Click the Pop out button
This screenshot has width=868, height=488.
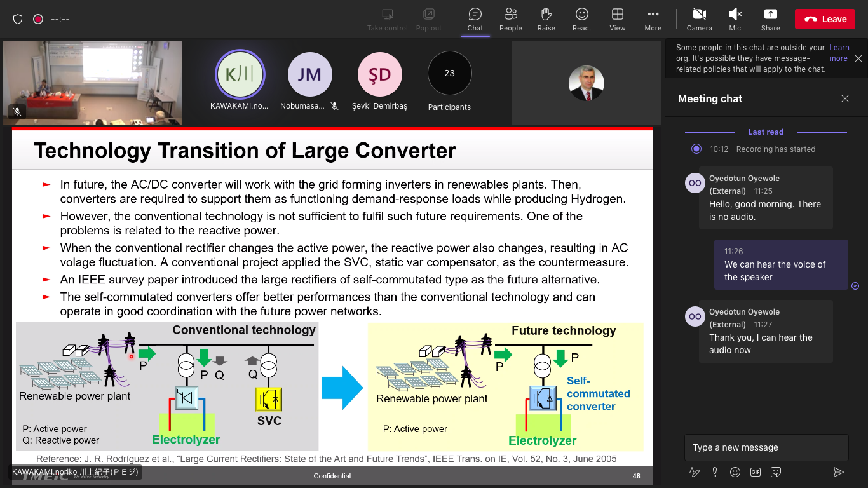pyautogui.click(x=428, y=19)
